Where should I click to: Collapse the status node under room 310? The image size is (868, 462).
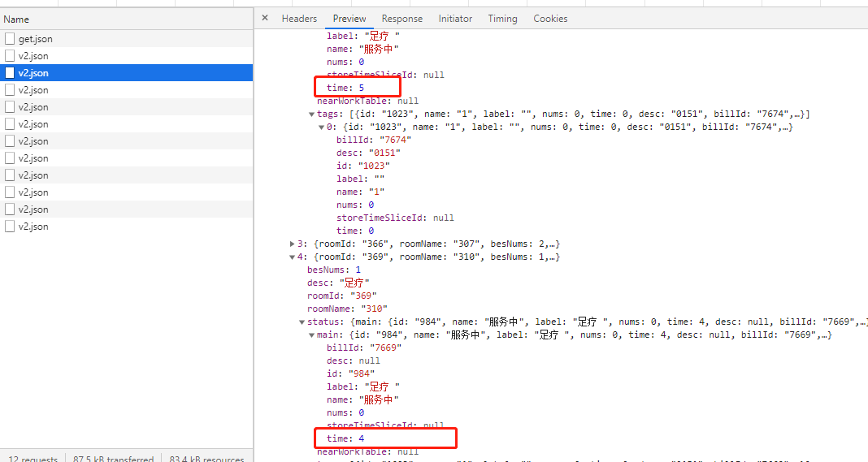302,322
